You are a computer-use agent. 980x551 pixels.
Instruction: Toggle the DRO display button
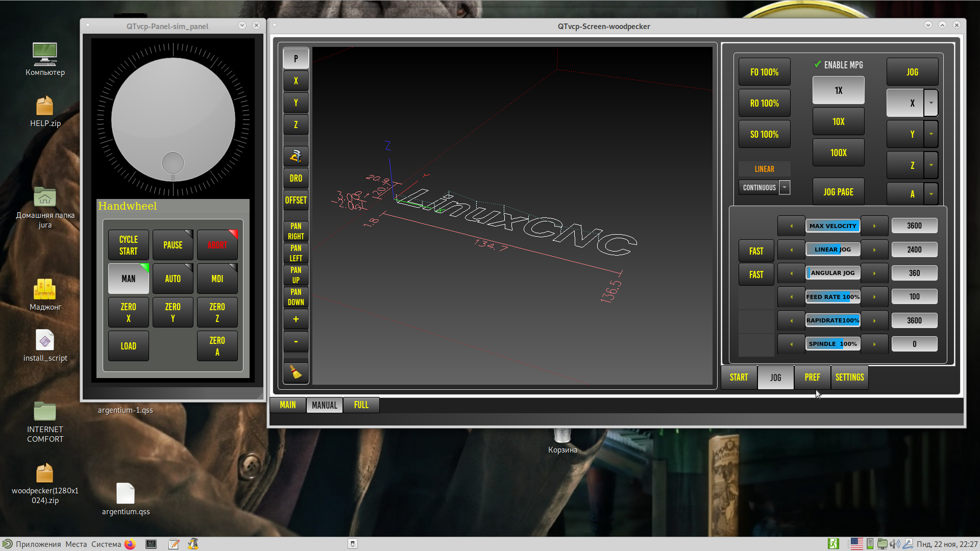click(x=296, y=178)
